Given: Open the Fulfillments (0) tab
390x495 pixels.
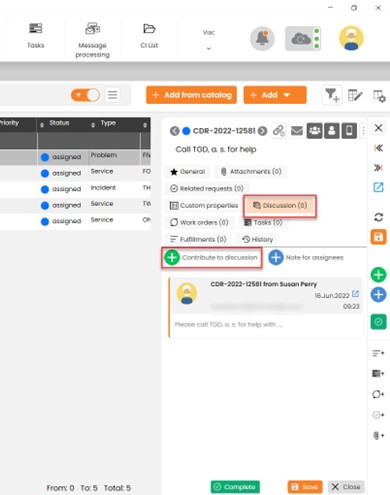Looking at the screenshot, I should tap(198, 239).
